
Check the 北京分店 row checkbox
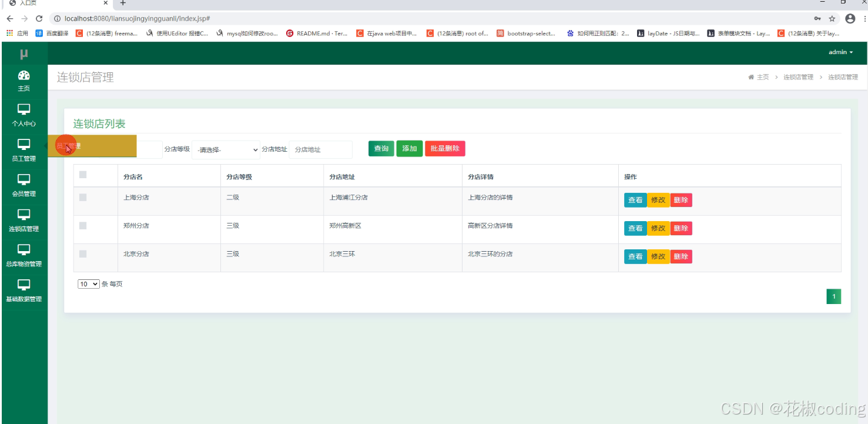click(83, 254)
